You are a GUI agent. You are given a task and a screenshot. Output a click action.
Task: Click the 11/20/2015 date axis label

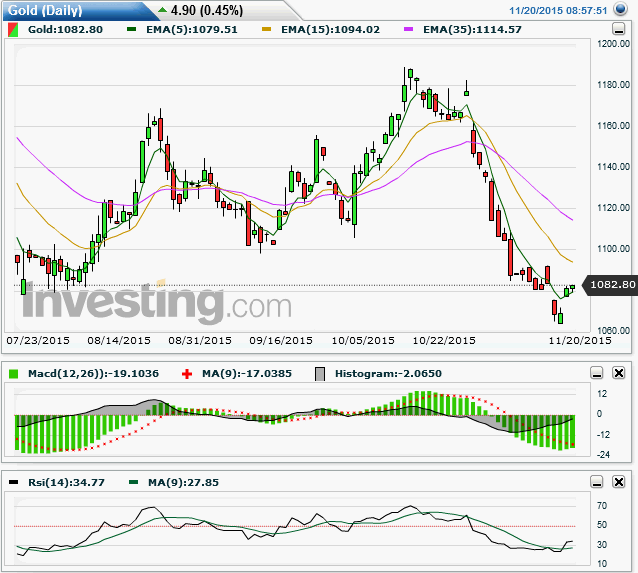(580, 341)
